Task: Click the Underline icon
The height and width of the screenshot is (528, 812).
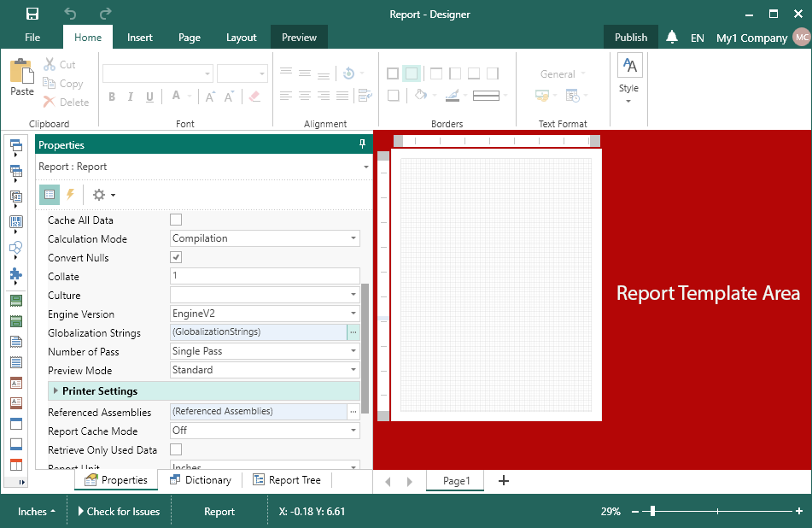Action: tap(149, 96)
